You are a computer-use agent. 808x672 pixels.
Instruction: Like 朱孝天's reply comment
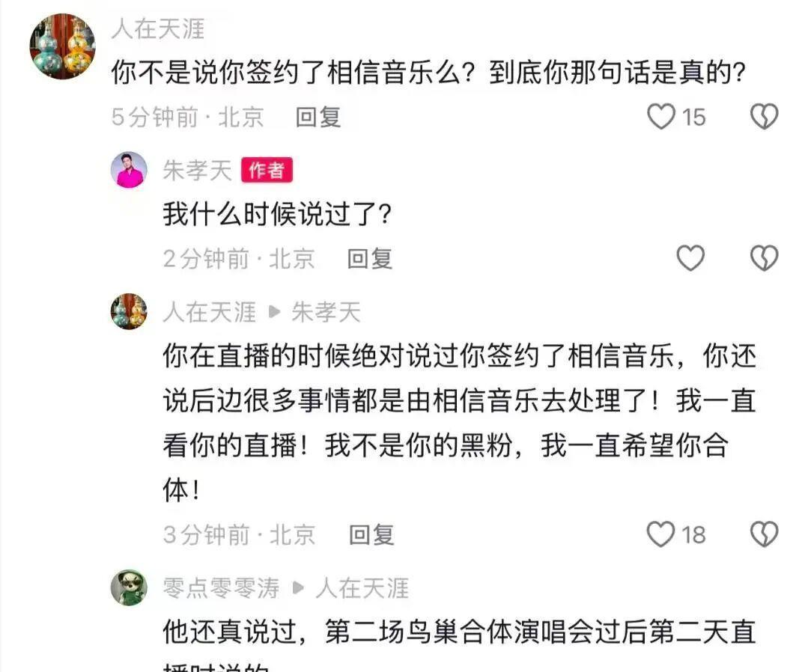(x=690, y=258)
